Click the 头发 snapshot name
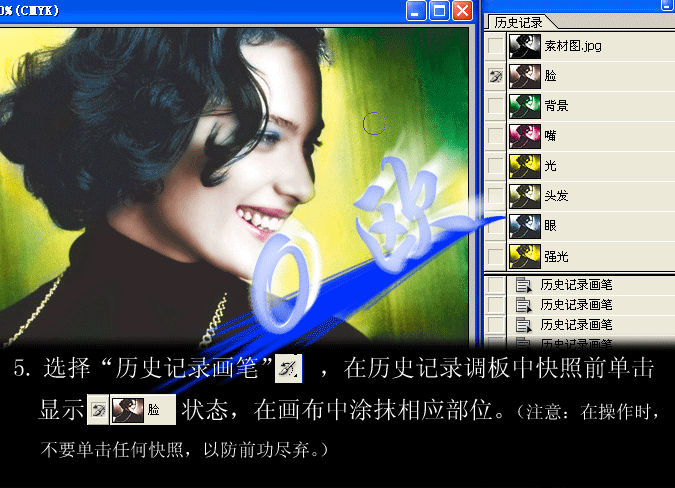The width and height of the screenshot is (675, 488). point(556,196)
